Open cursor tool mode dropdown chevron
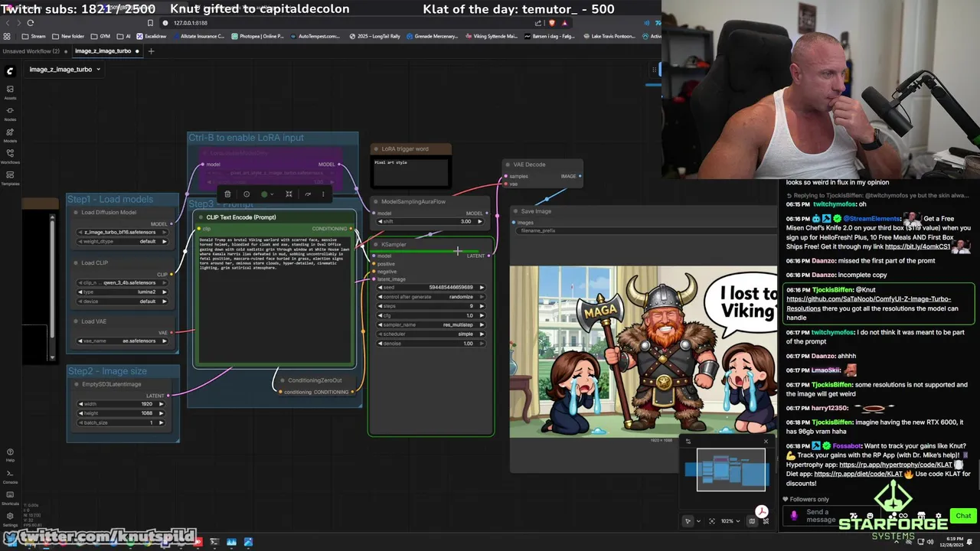This screenshot has height=551, width=980. coord(697,521)
